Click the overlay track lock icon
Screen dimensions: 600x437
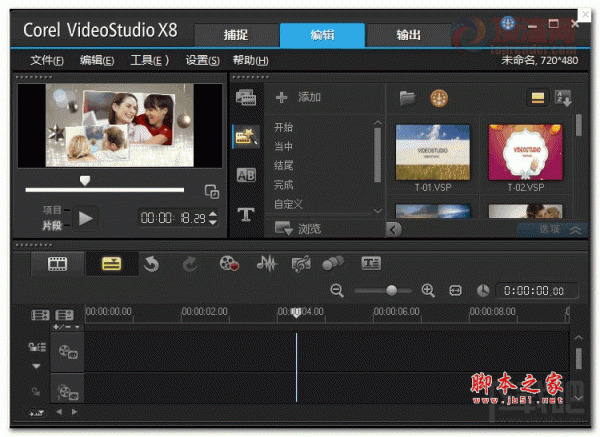click(x=36, y=391)
